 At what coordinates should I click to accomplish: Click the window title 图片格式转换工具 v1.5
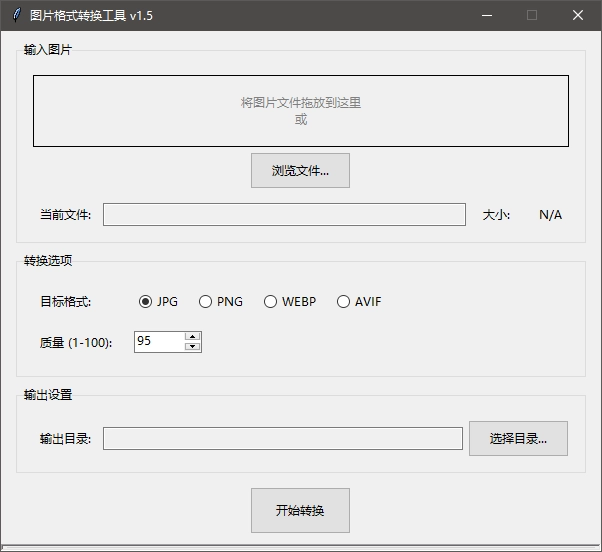(x=92, y=15)
